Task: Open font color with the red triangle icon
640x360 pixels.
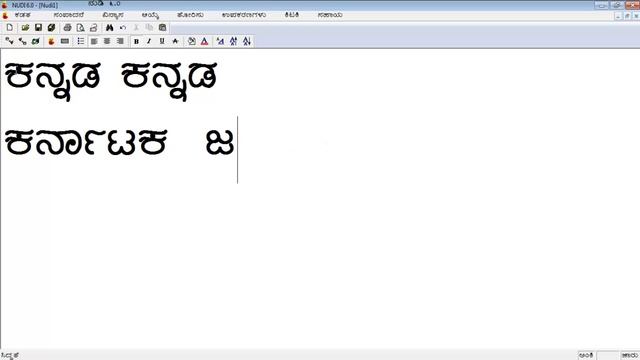Action: tap(204, 41)
